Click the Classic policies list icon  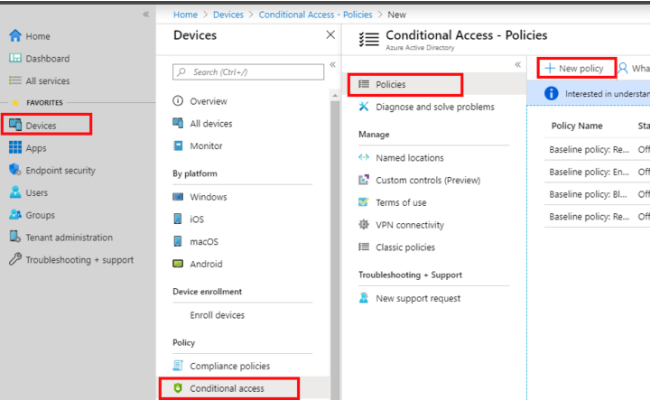click(x=364, y=247)
